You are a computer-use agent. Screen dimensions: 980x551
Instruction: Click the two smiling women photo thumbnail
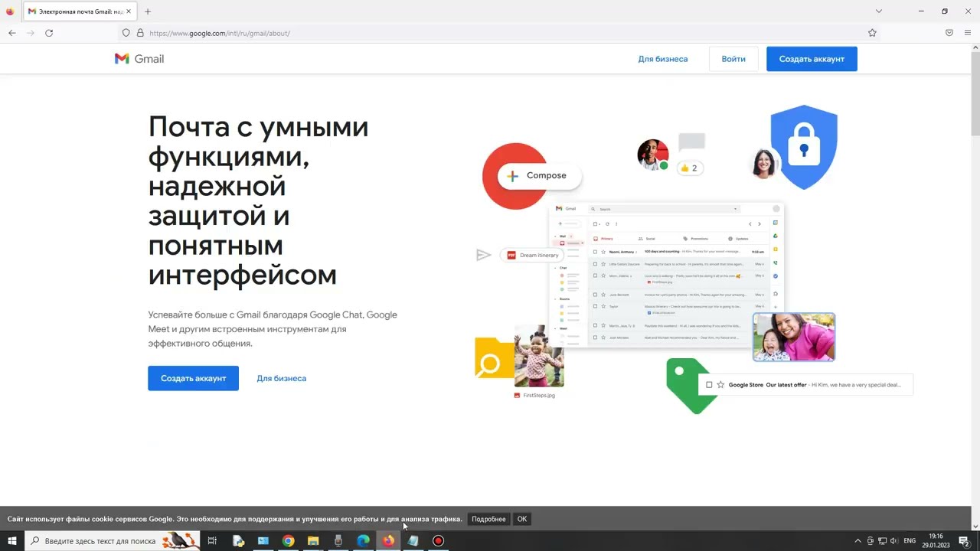(794, 337)
